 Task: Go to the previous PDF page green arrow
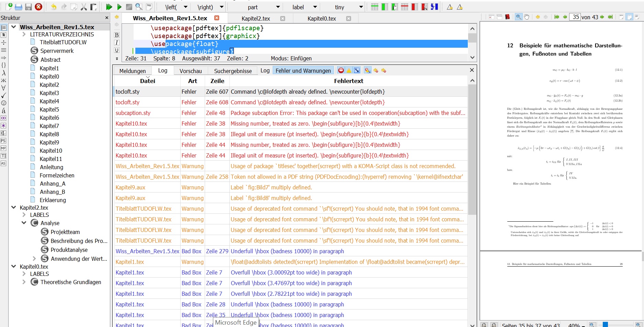[x=565, y=17]
